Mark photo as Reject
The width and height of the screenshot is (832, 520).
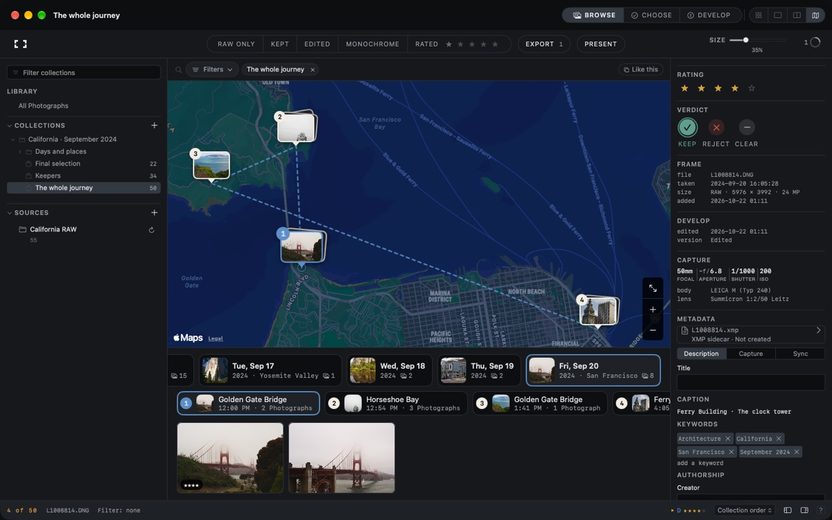[716, 127]
